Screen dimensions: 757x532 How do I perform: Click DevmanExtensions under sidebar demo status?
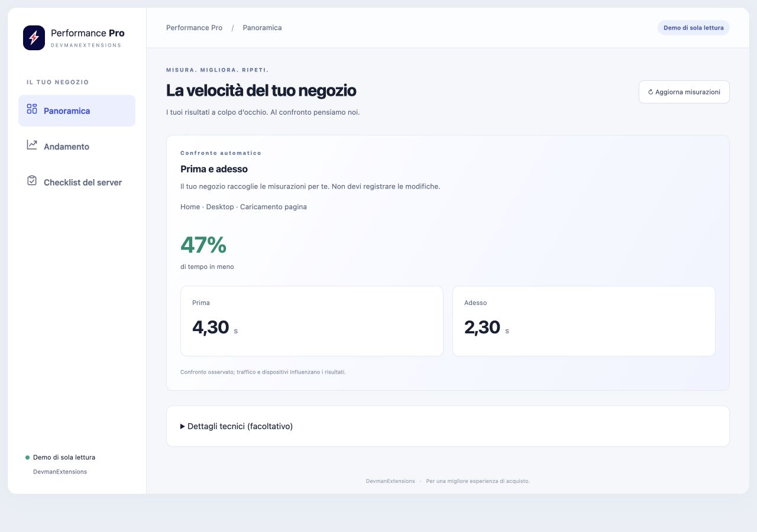click(60, 472)
